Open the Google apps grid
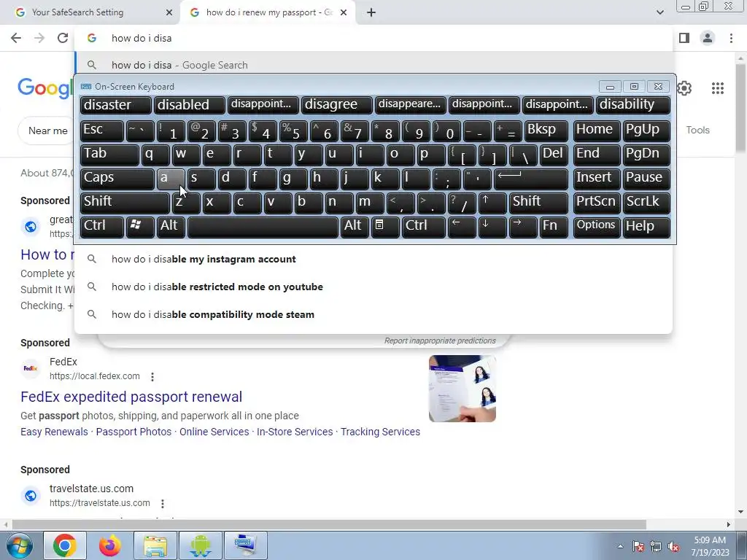The image size is (747, 560). [x=718, y=88]
